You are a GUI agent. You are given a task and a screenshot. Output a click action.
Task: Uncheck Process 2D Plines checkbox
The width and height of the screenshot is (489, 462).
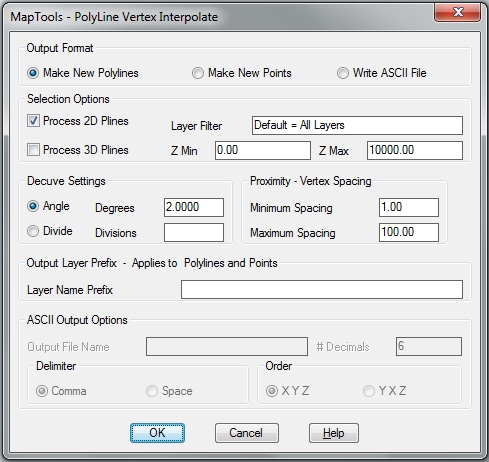point(33,121)
